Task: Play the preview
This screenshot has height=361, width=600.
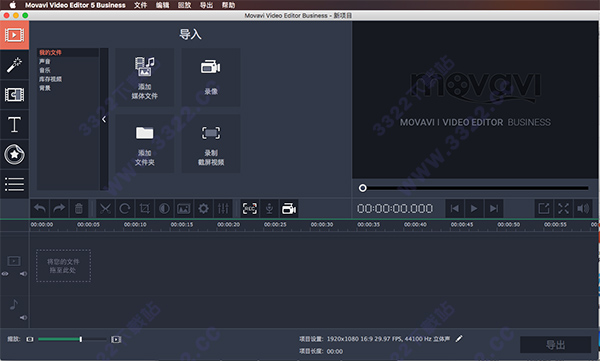Action: 474,208
